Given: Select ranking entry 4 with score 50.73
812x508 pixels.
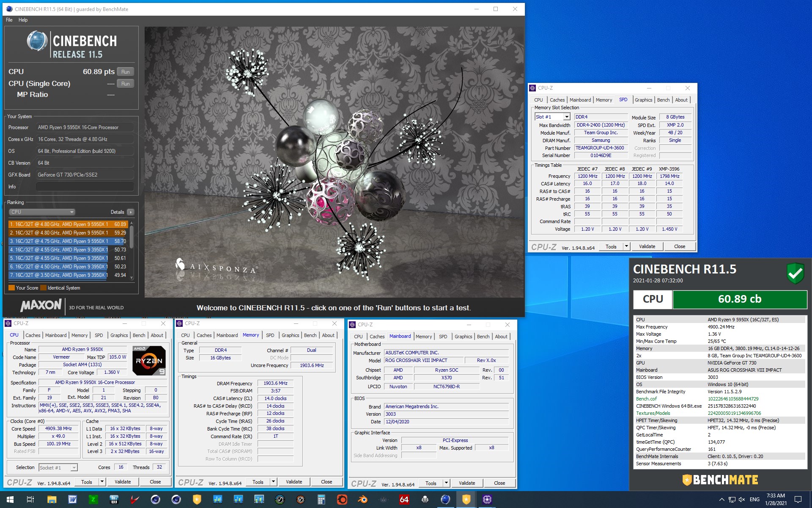Looking at the screenshot, I should coord(68,250).
